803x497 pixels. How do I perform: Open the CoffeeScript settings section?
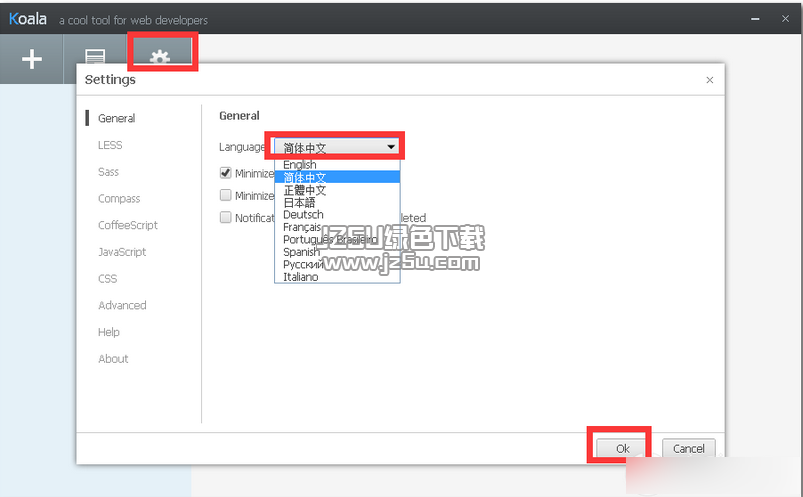[x=128, y=225]
